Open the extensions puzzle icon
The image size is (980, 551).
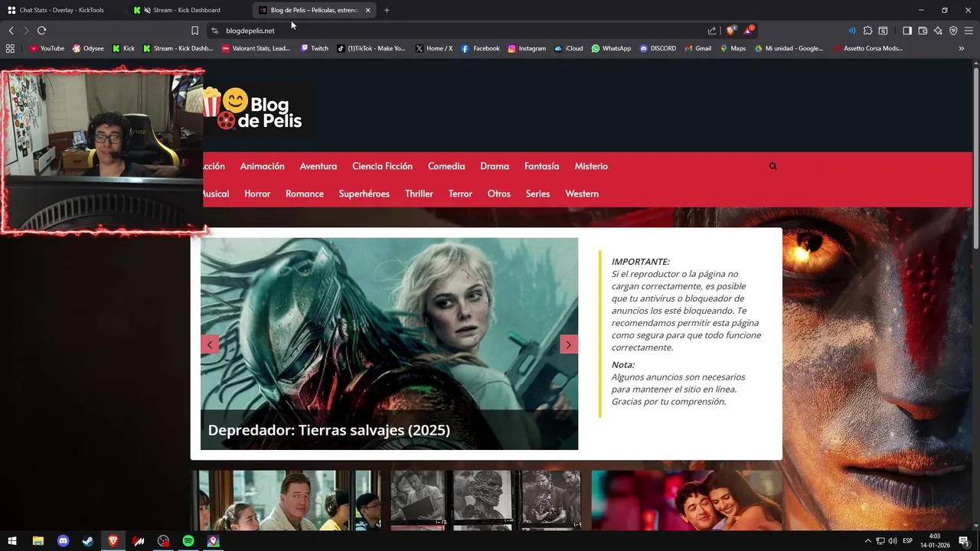867,31
